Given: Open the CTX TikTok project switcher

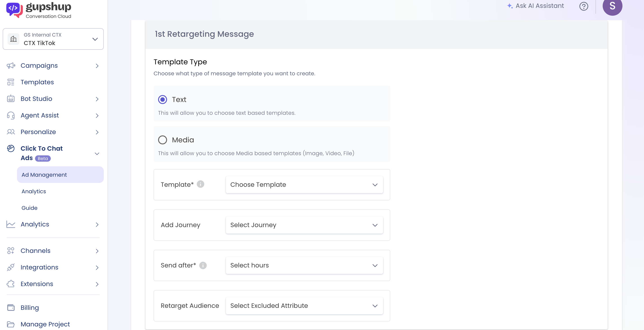Looking at the screenshot, I should [53, 39].
